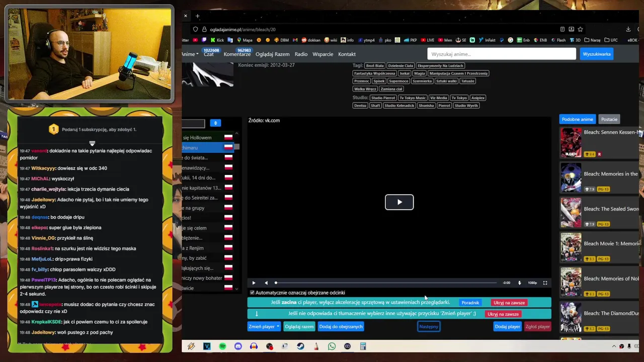
Task: Open the dokkan bookmark
Action: click(310, 40)
